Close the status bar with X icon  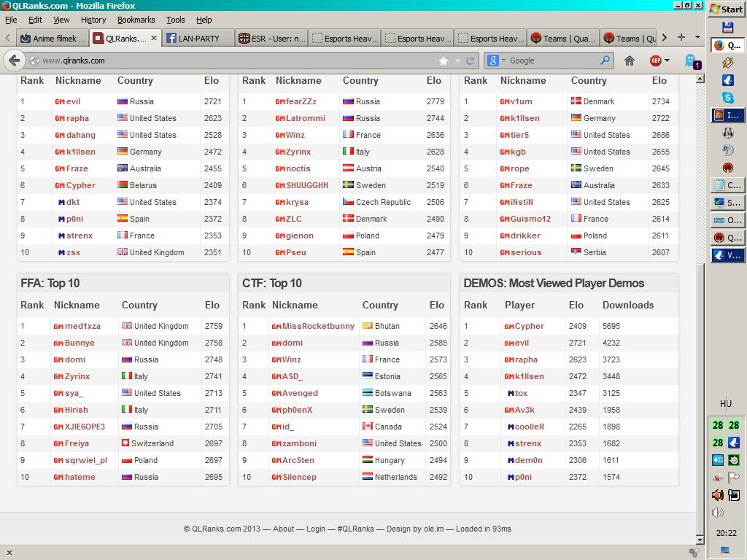pyautogui.click(x=9, y=553)
